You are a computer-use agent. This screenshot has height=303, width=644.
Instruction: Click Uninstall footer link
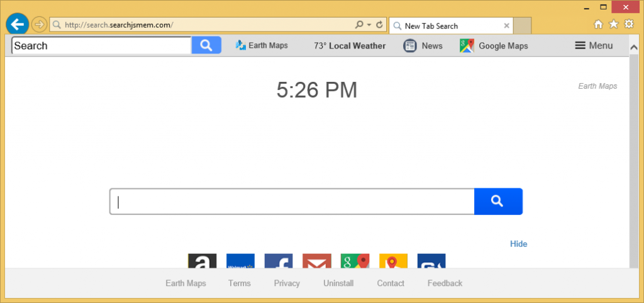pos(338,283)
